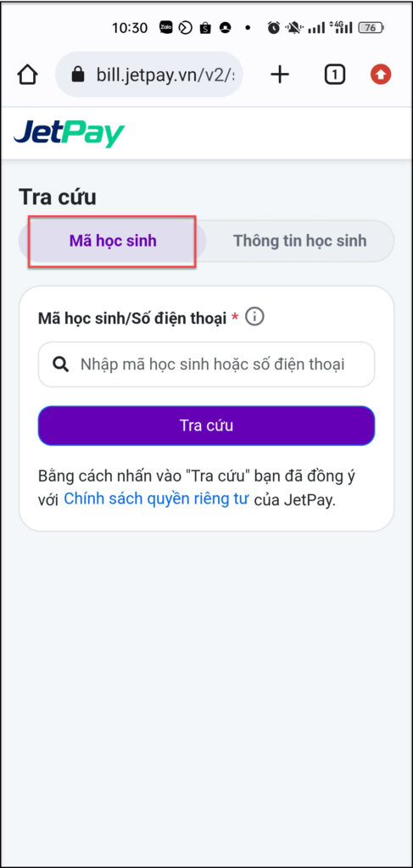Tap the alarm clock status icon
413x868 pixels.
click(273, 28)
